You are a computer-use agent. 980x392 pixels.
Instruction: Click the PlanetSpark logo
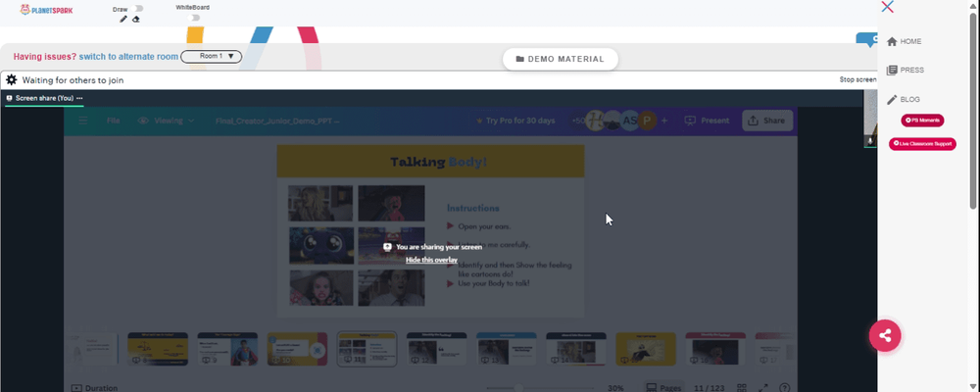pos(46,10)
